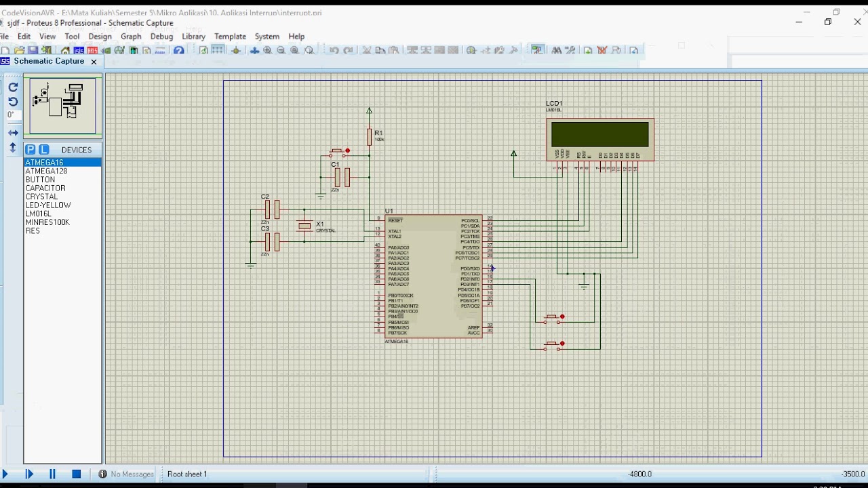Open the Debug menu
Image resolution: width=868 pixels, height=488 pixels.
161,37
